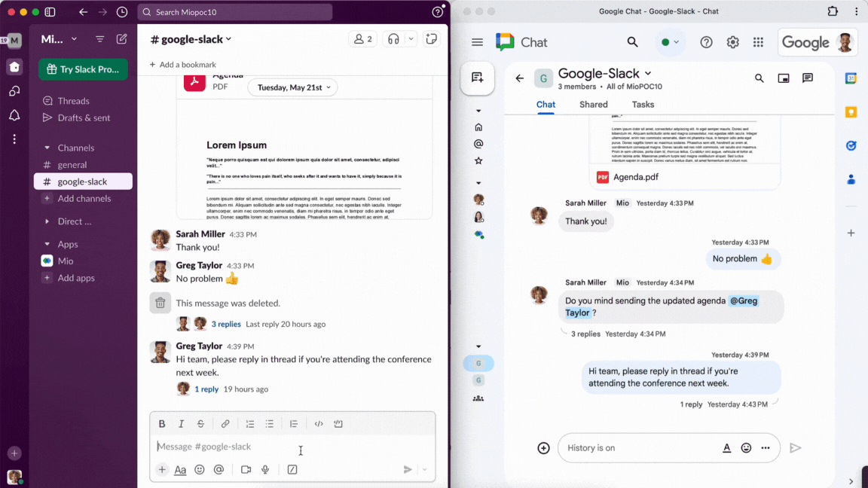
Task: Start an ordered list in Slack composer
Action: pos(250,424)
